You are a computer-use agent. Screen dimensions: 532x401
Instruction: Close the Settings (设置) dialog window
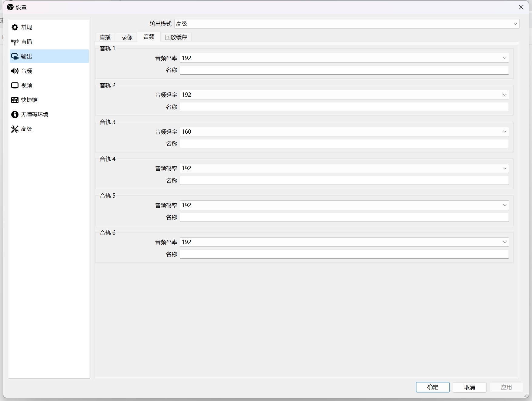(521, 7)
